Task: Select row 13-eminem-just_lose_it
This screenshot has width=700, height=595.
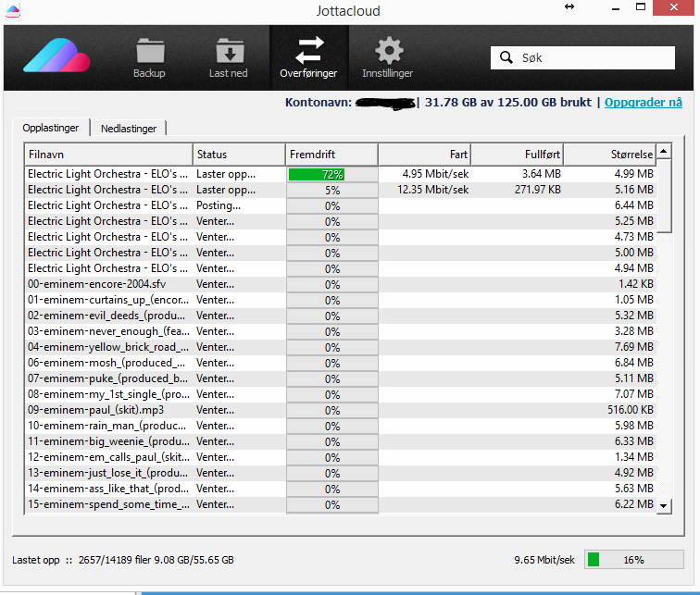Action: (341, 473)
